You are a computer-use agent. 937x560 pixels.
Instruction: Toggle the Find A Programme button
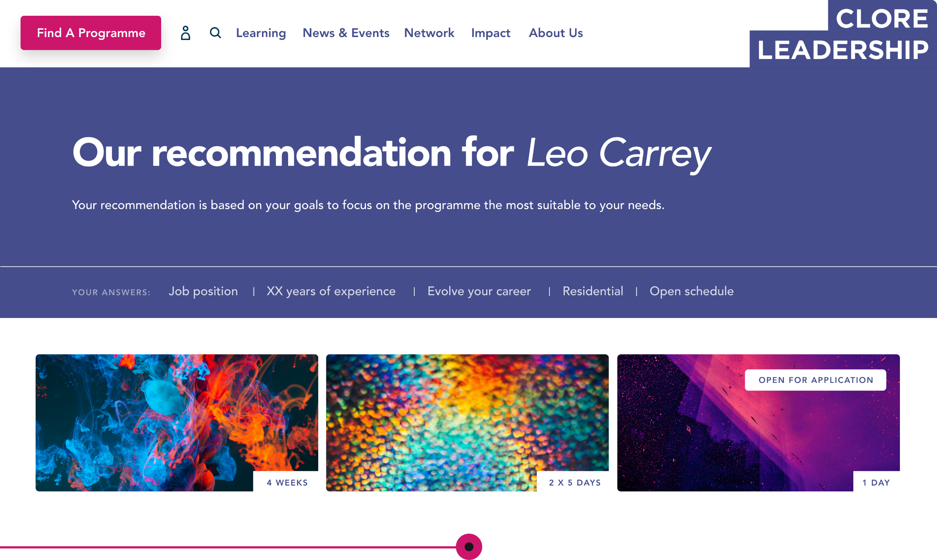[x=91, y=33]
